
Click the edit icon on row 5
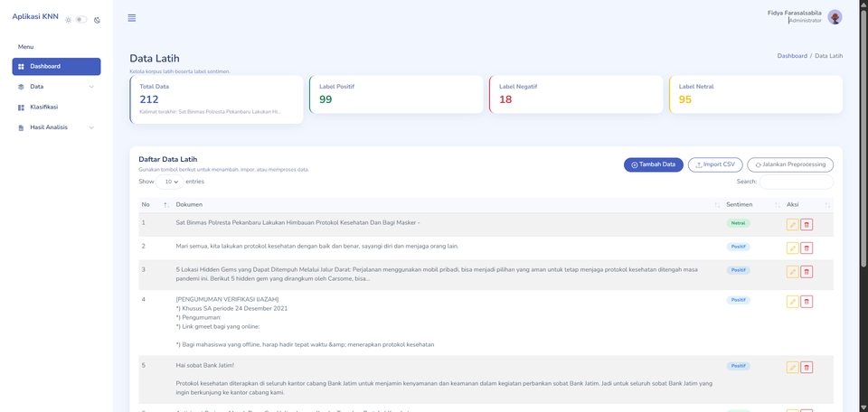click(x=792, y=368)
